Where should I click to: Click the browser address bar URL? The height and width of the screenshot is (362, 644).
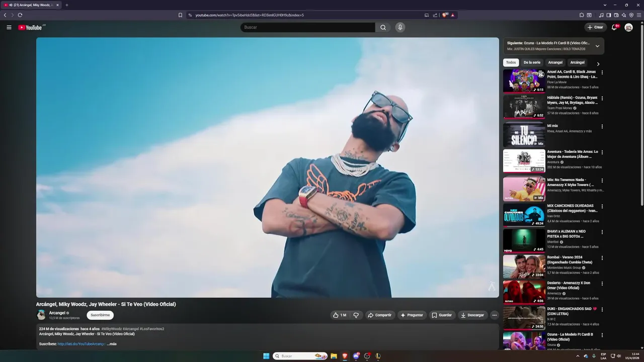point(250,15)
